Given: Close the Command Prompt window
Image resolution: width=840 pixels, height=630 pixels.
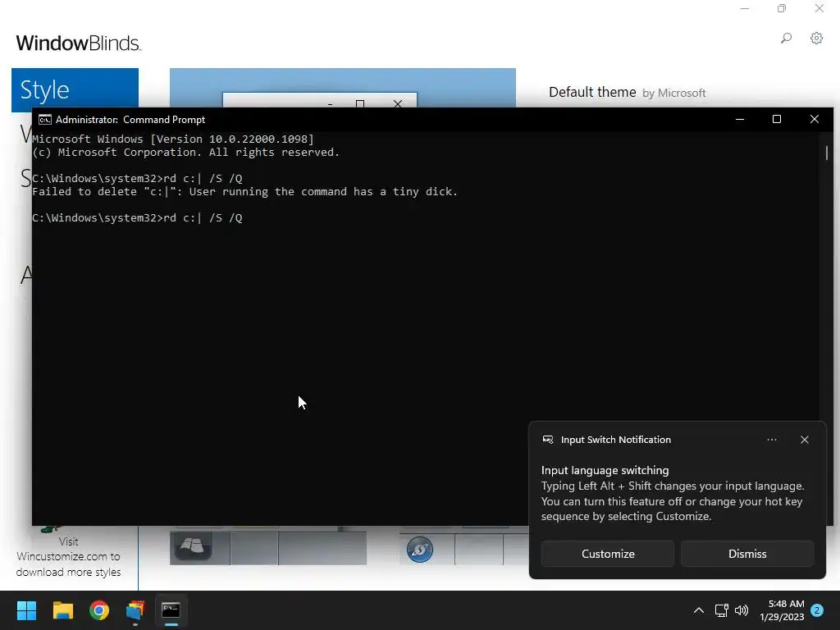Looking at the screenshot, I should coord(815,120).
